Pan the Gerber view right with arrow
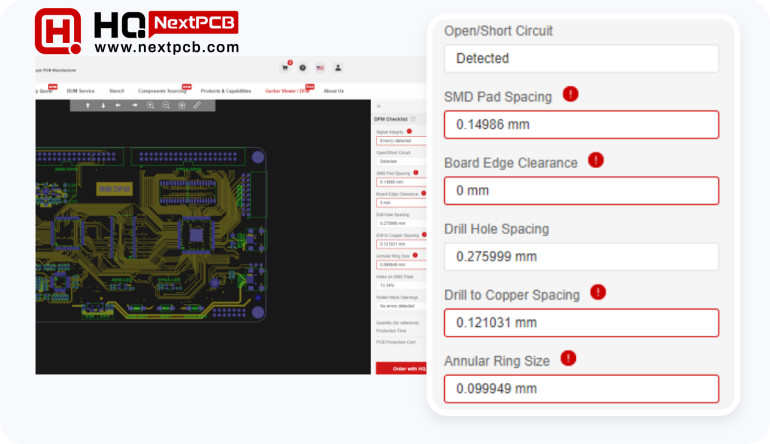Image resolution: width=770 pixels, height=444 pixels. pos(134,105)
